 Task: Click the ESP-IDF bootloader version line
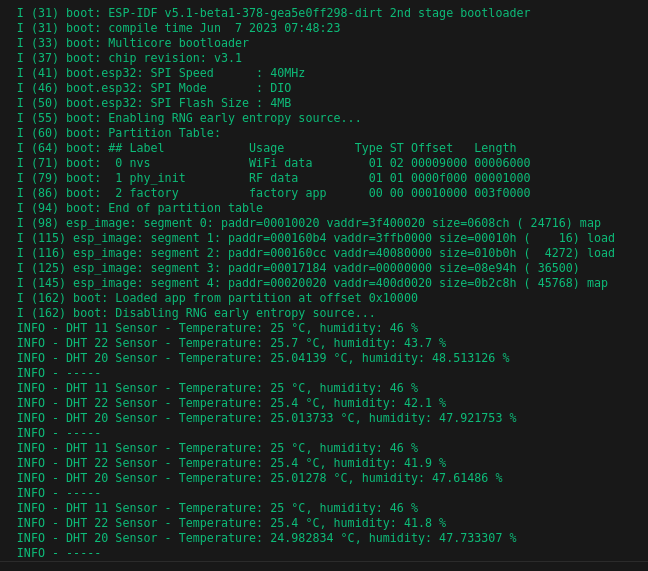pos(274,13)
